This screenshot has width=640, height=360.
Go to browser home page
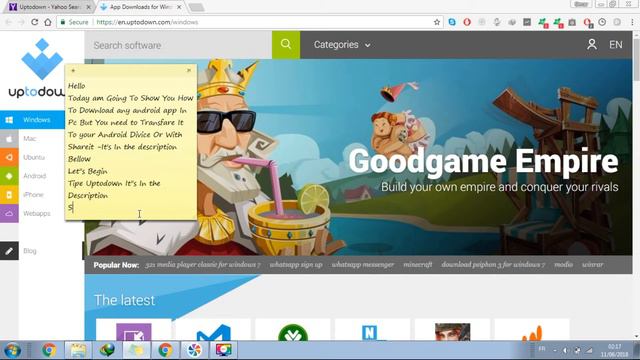tap(48, 22)
